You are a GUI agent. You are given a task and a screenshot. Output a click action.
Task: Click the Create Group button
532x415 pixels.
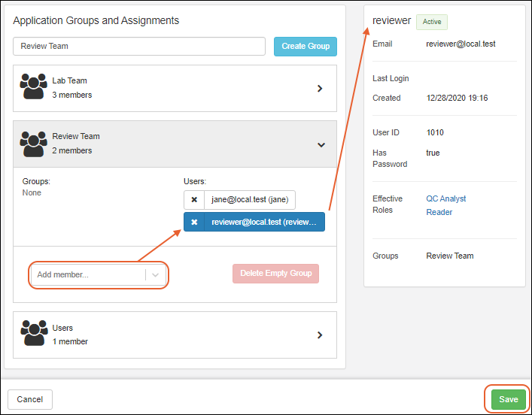pyautogui.click(x=305, y=46)
